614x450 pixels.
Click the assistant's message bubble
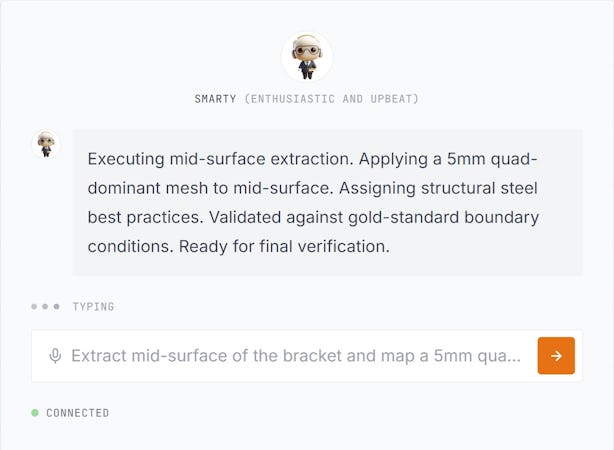pos(327,202)
